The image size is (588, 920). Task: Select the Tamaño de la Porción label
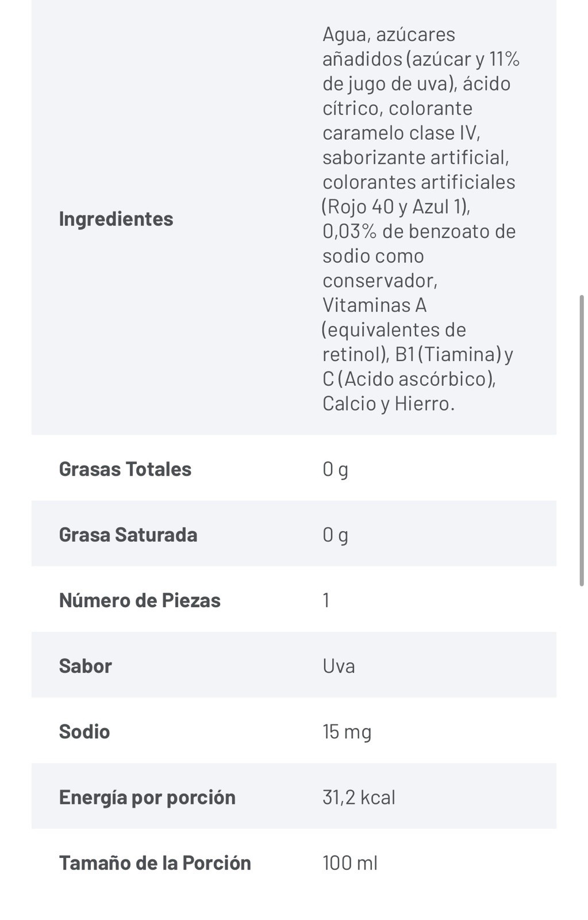tap(155, 862)
